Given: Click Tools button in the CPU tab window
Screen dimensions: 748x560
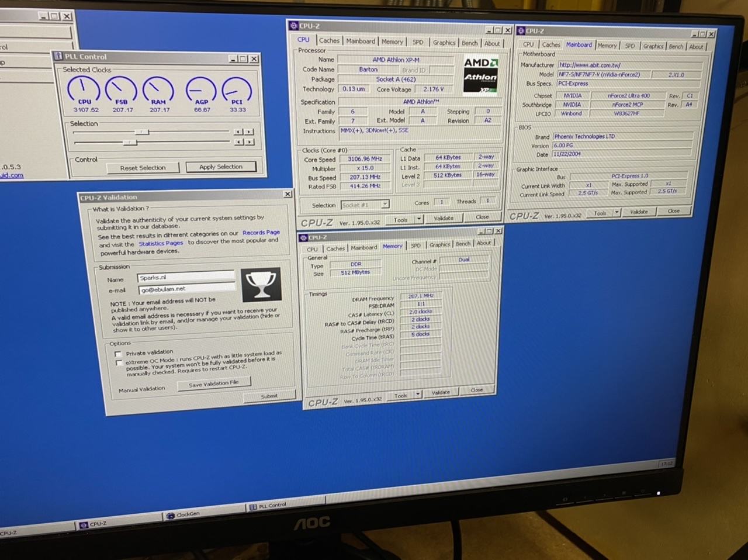Looking at the screenshot, I should click(x=401, y=220).
